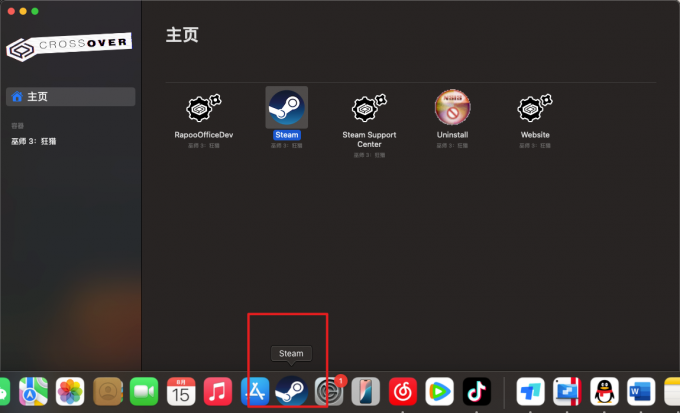Image resolution: width=680 pixels, height=413 pixels.
Task: Launch FaceTime from the Dock
Action: click(144, 392)
